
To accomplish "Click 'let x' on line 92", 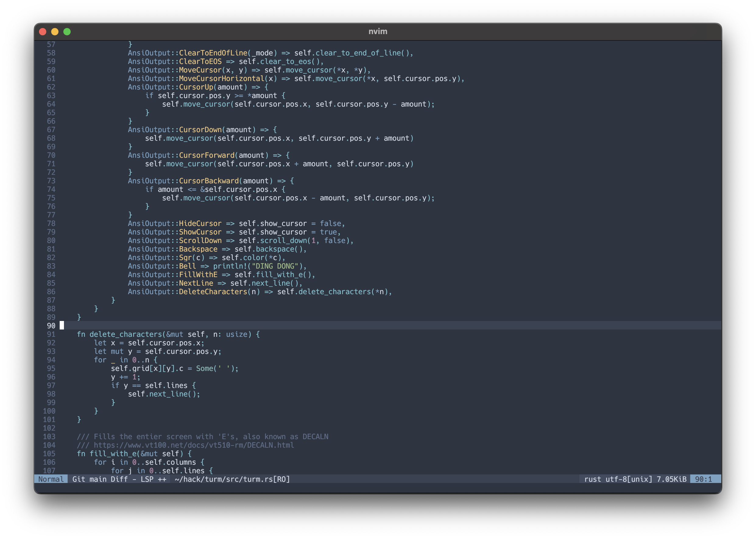I will 104,343.
